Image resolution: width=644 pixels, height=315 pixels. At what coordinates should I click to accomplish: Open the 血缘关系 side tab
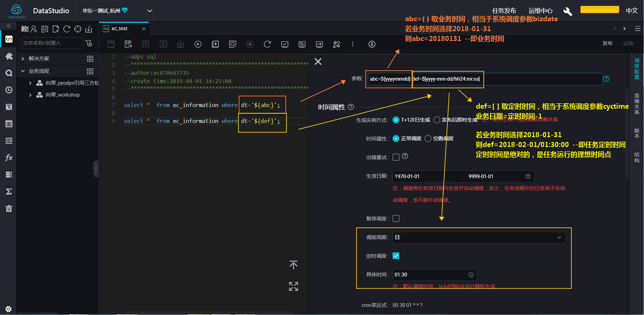[x=637, y=104]
